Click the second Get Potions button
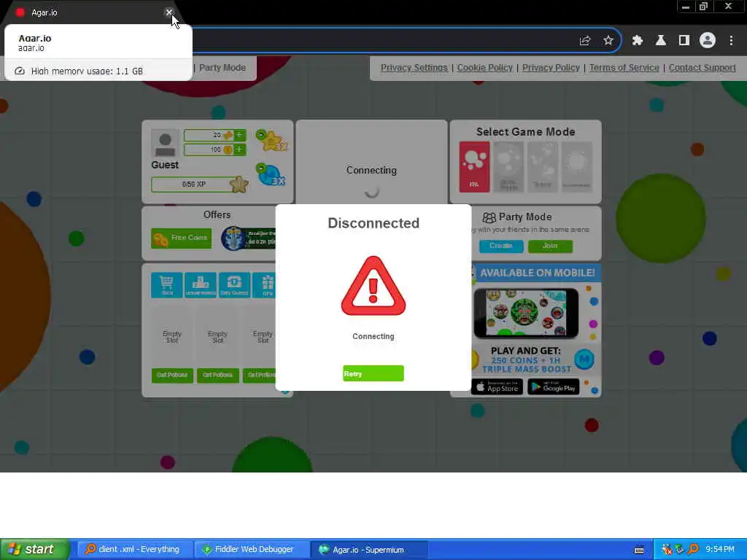 tap(217, 376)
